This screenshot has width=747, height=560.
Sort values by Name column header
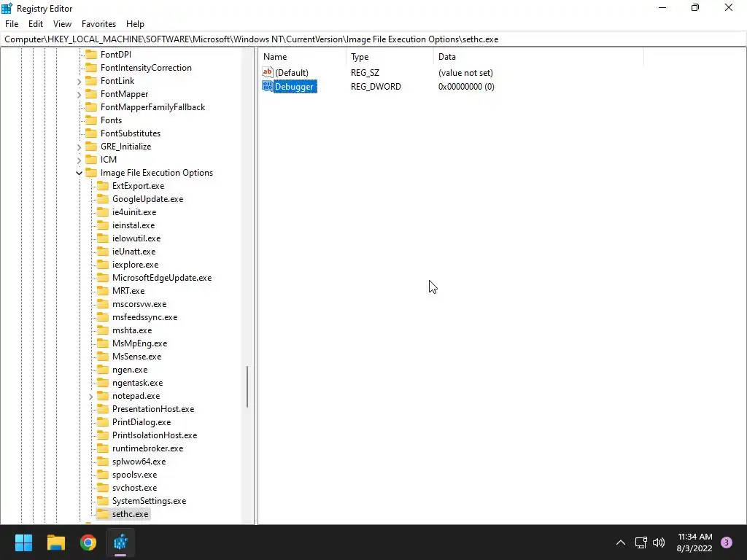(x=303, y=57)
